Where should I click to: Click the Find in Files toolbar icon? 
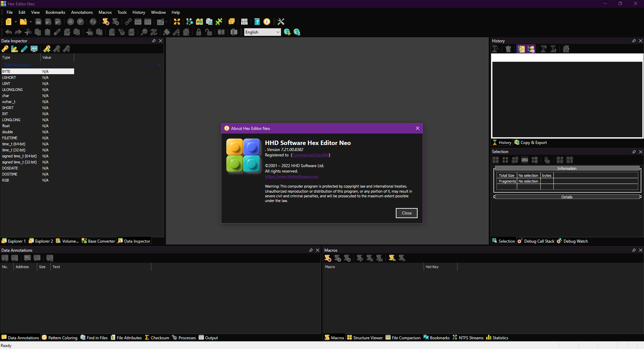[x=209, y=22]
